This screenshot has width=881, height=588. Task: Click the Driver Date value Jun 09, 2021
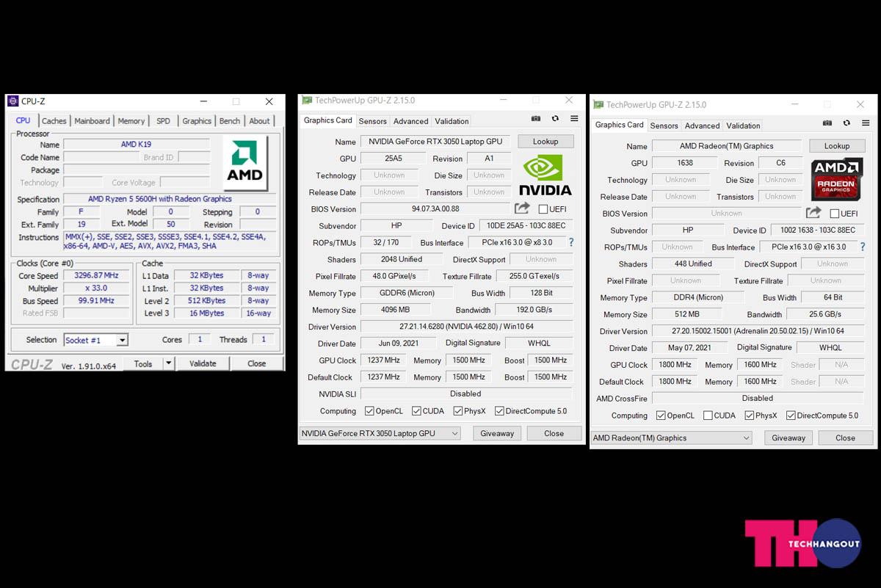398,343
